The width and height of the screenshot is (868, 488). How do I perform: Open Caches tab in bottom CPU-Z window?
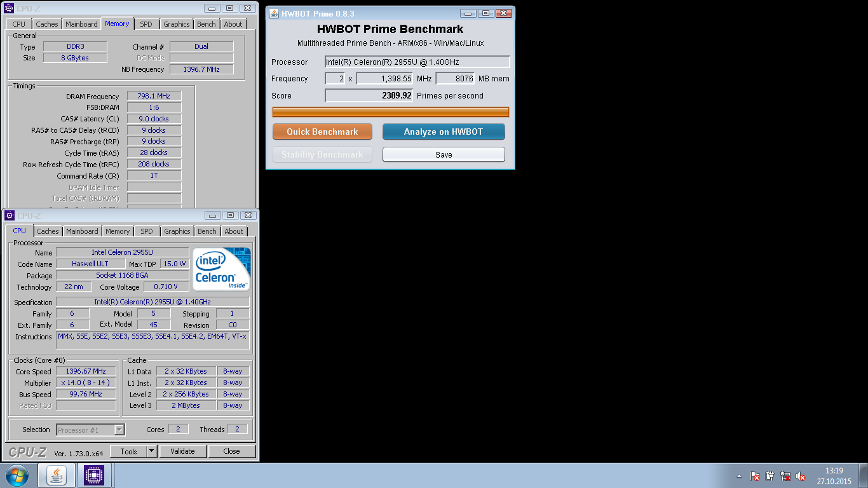click(48, 231)
